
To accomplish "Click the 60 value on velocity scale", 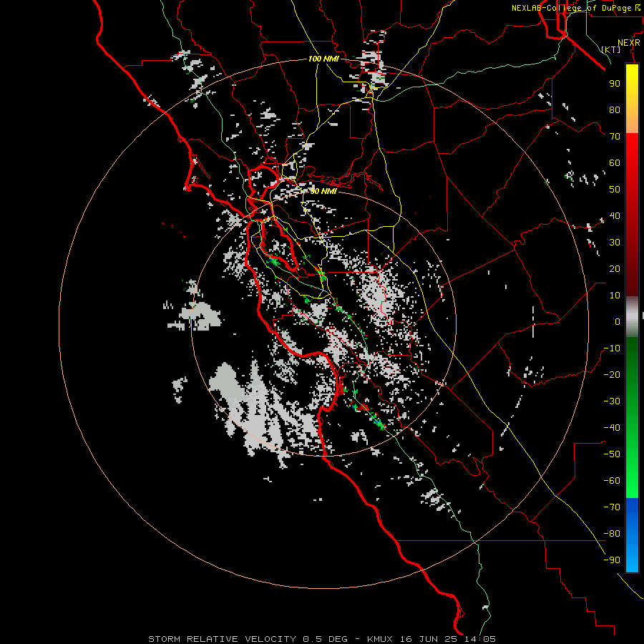I will click(x=615, y=163).
